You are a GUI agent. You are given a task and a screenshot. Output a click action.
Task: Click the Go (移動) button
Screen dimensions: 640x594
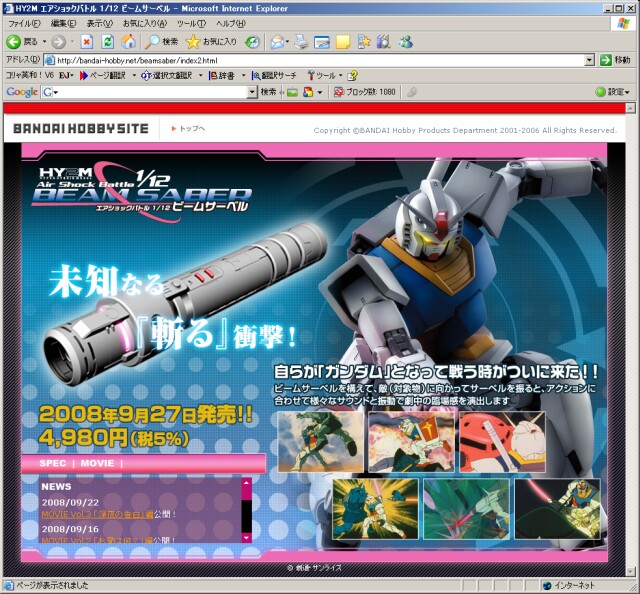click(615, 60)
